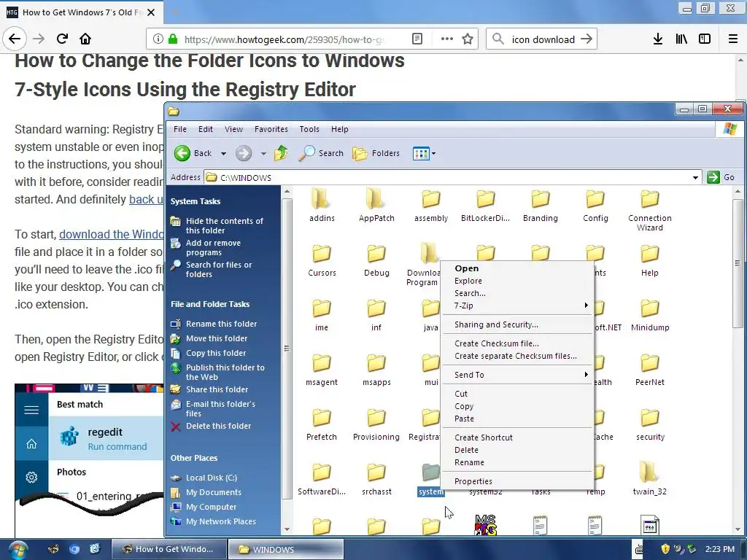Viewport: 747px width, 560px height.
Task: Select the addins folder
Action: pyautogui.click(x=322, y=205)
